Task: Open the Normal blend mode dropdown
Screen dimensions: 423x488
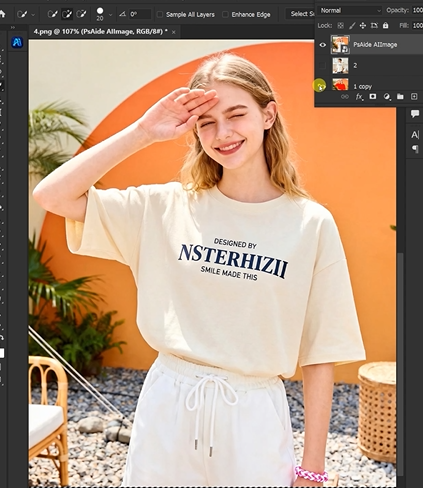Action: point(350,10)
